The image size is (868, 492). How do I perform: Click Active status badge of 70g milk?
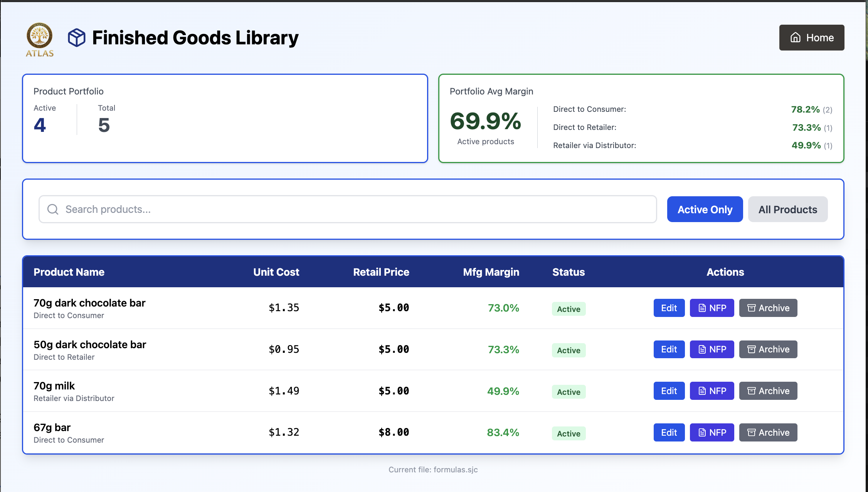569,392
